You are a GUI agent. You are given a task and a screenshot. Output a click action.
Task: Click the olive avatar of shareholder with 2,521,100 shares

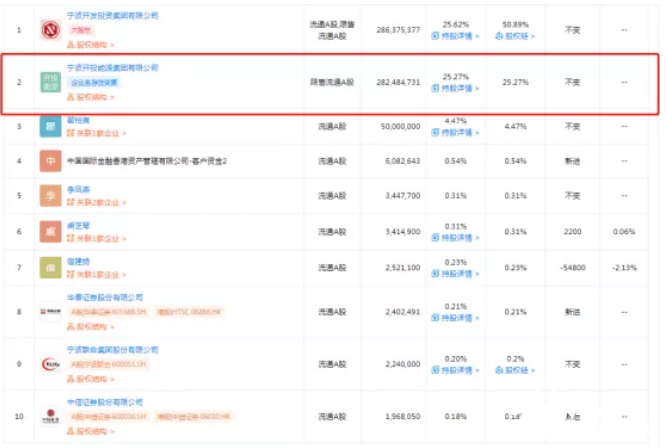[51, 268]
